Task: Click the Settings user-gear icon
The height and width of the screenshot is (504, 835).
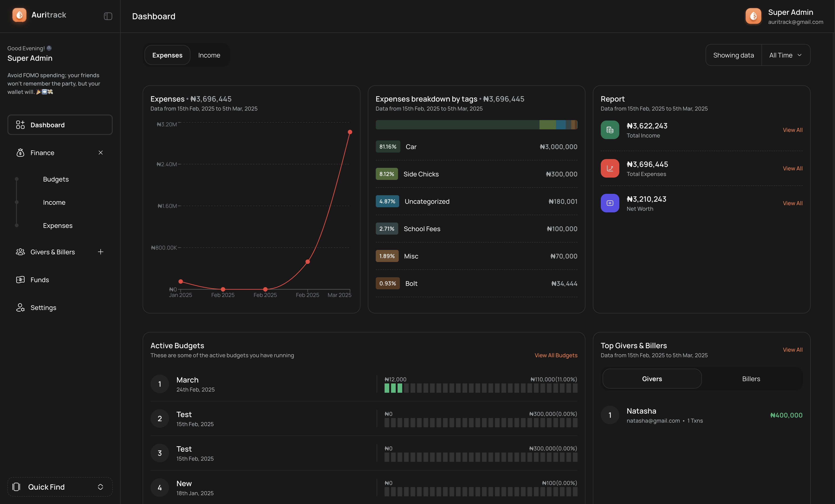Action: pos(20,308)
